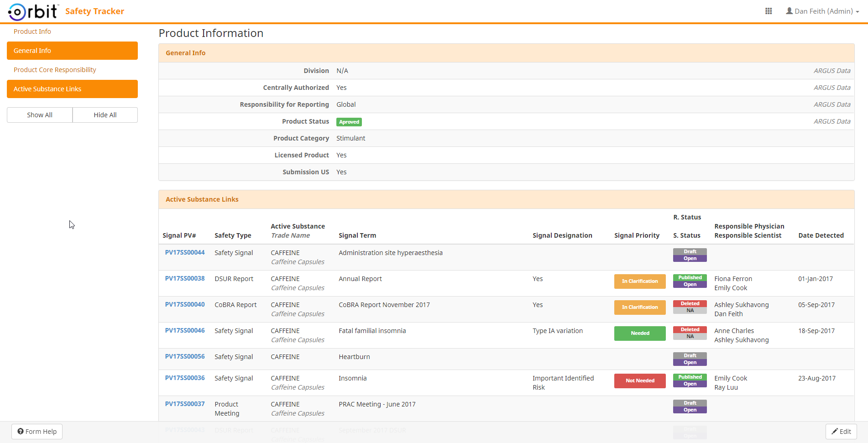Open signal PV17SS00038

185,278
